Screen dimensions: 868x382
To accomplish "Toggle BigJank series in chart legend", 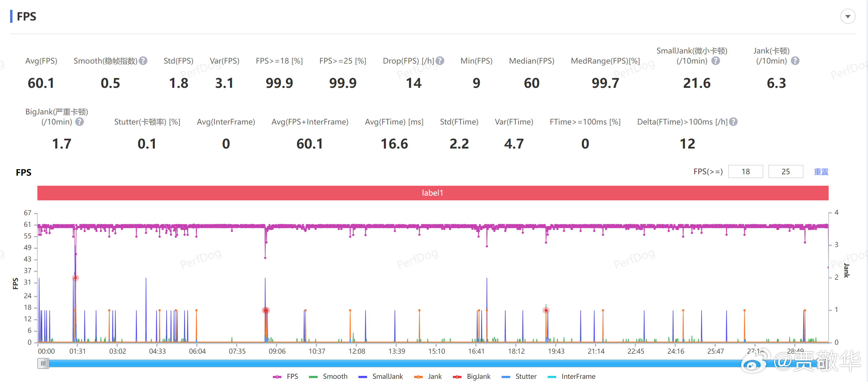I will coord(471,376).
